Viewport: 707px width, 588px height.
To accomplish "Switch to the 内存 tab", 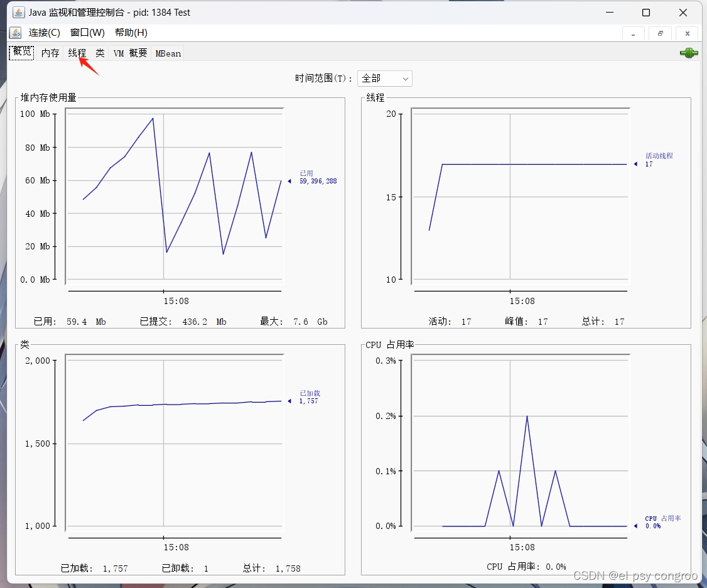I will pos(50,53).
